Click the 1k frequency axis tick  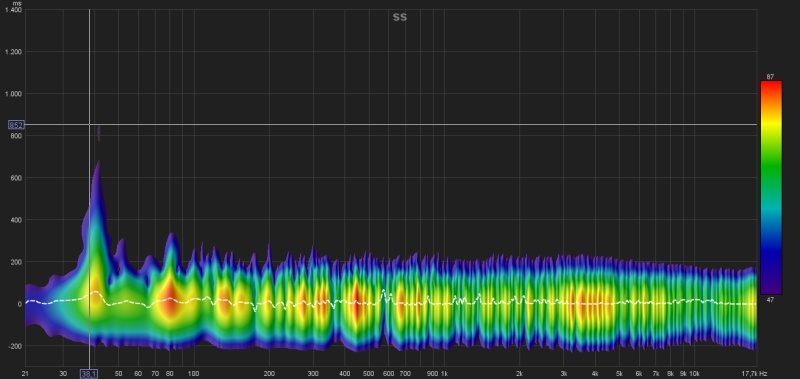pos(444,374)
